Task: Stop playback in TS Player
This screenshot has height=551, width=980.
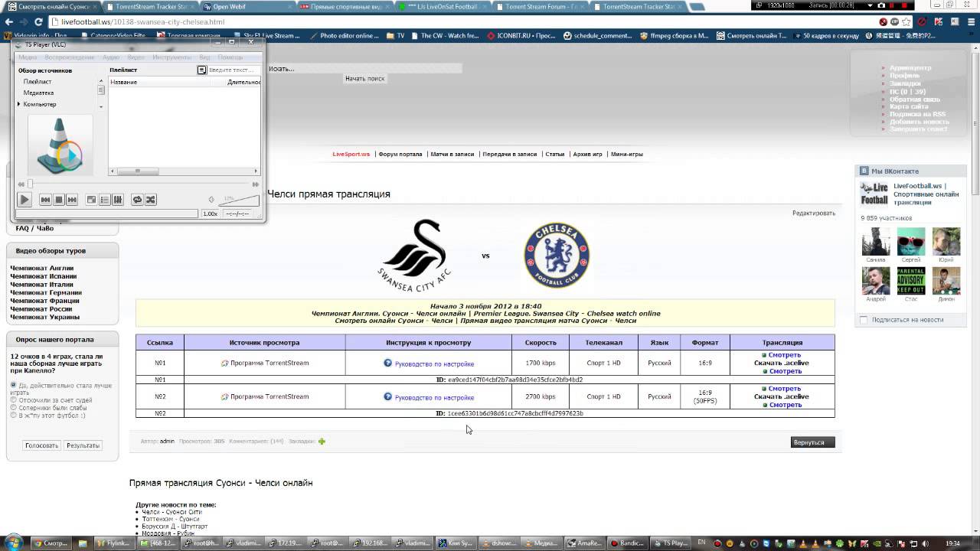Action: [58, 200]
